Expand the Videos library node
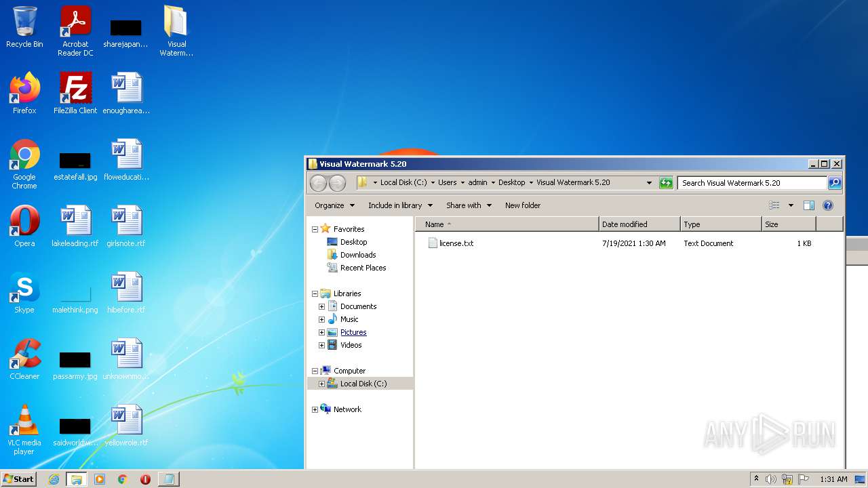868x488 pixels. 321,345
